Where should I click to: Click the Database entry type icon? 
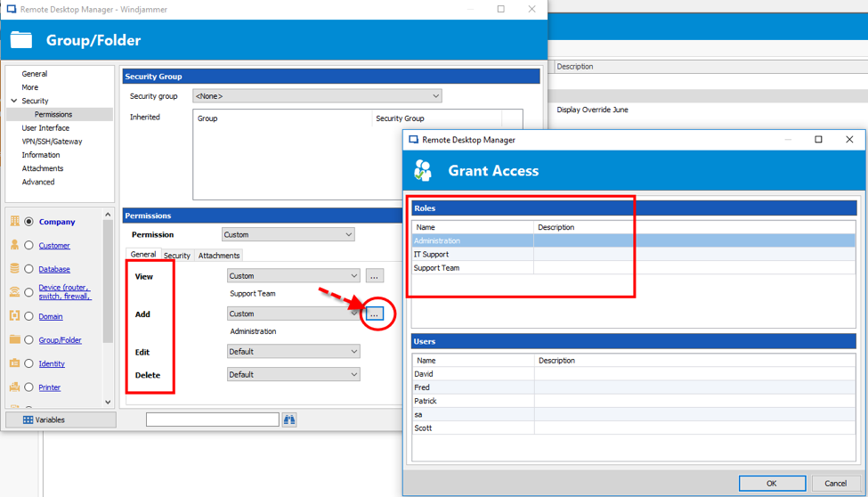(14, 269)
